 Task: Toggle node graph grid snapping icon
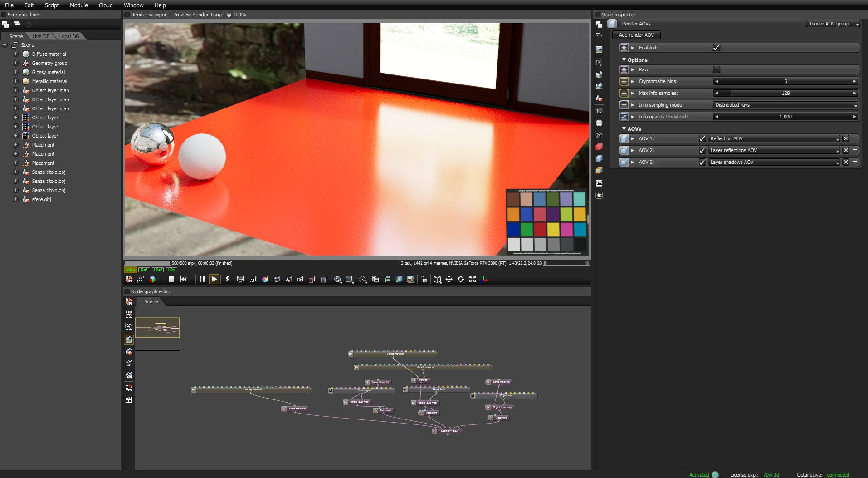pos(129,388)
